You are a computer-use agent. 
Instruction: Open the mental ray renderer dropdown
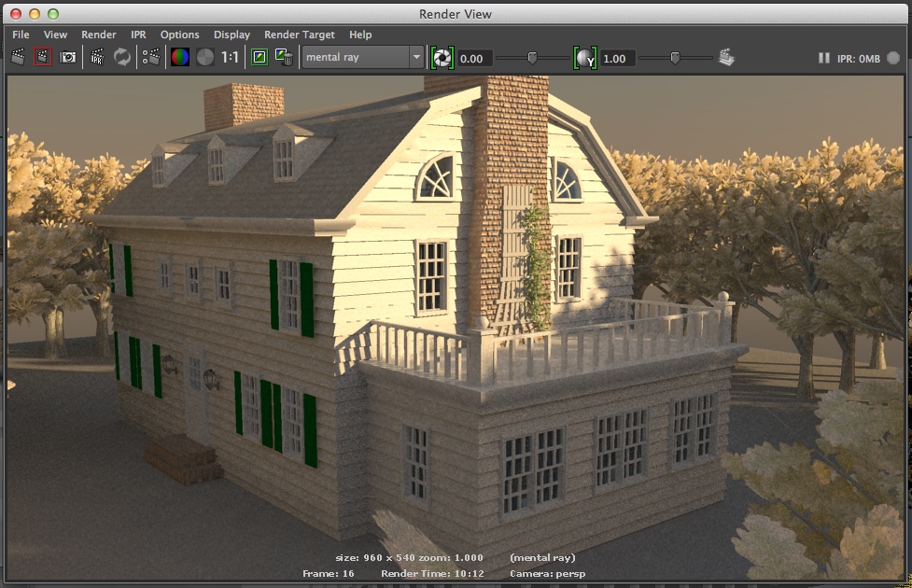pyautogui.click(x=363, y=57)
